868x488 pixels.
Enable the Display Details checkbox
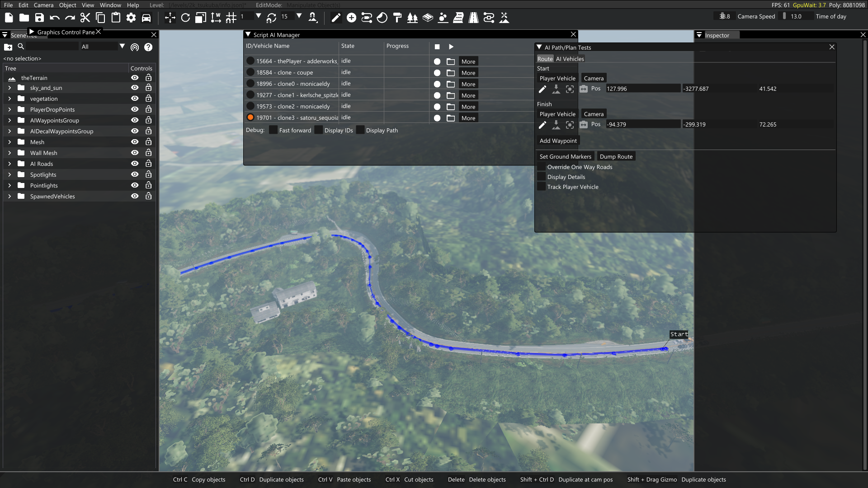[x=541, y=177]
